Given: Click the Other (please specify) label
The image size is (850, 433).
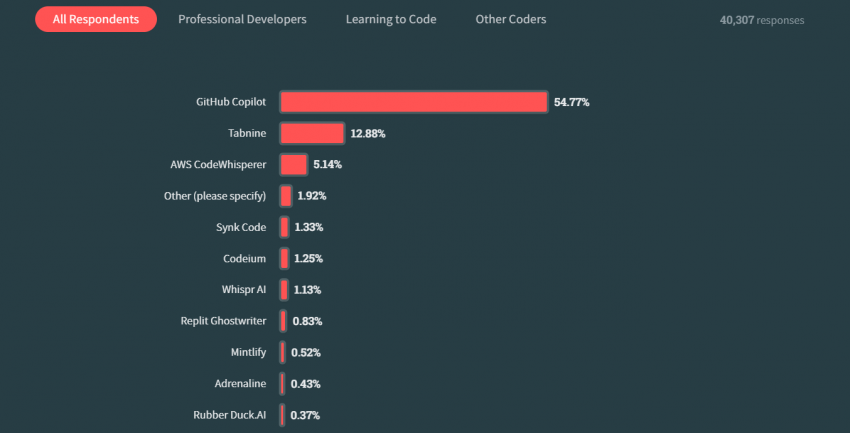Looking at the screenshot, I should click(x=214, y=196).
